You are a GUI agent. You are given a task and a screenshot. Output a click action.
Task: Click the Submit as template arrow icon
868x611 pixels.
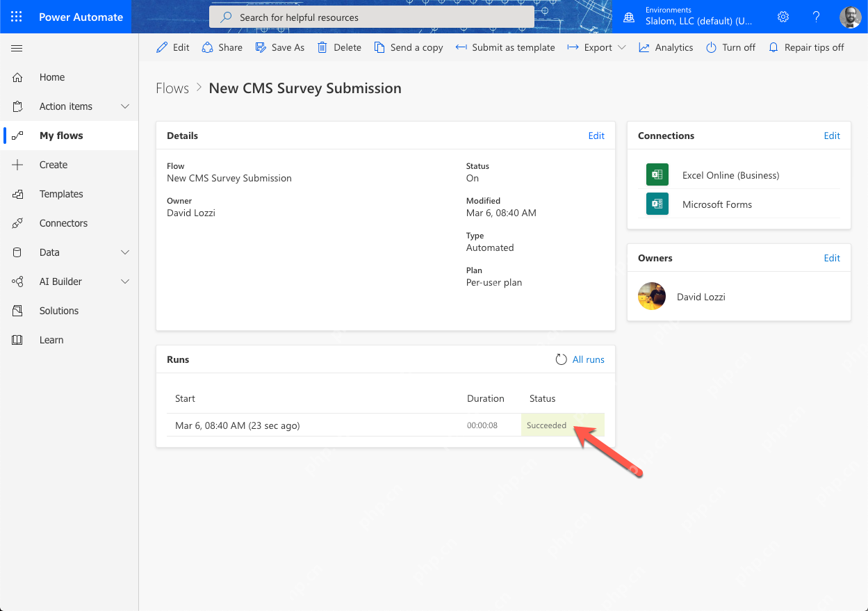point(461,47)
